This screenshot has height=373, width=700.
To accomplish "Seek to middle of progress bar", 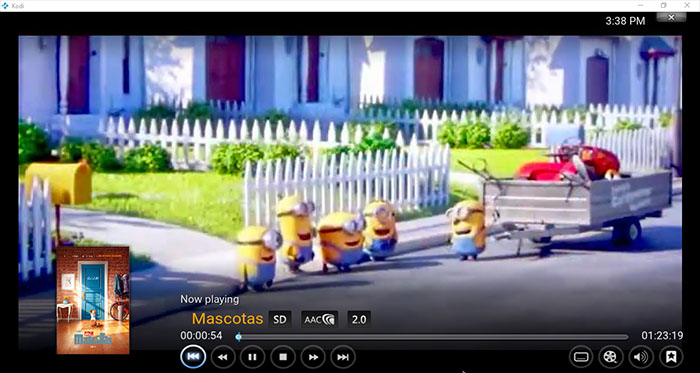I will (432, 337).
